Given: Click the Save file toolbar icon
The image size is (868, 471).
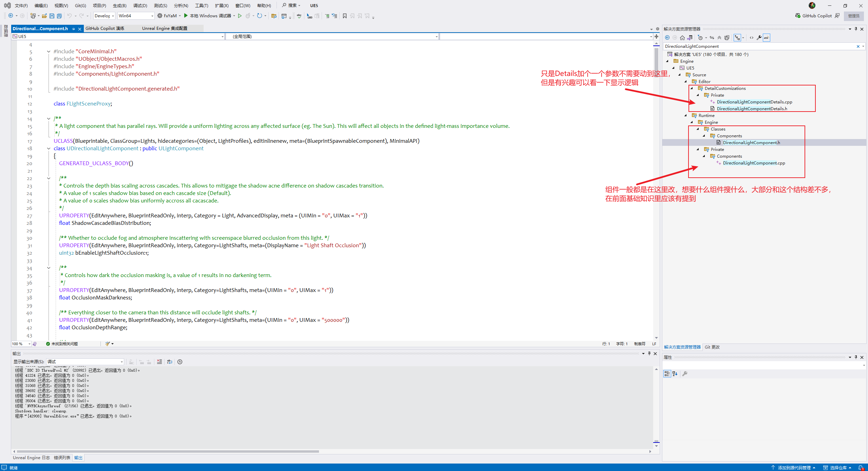Looking at the screenshot, I should pyautogui.click(x=52, y=16).
